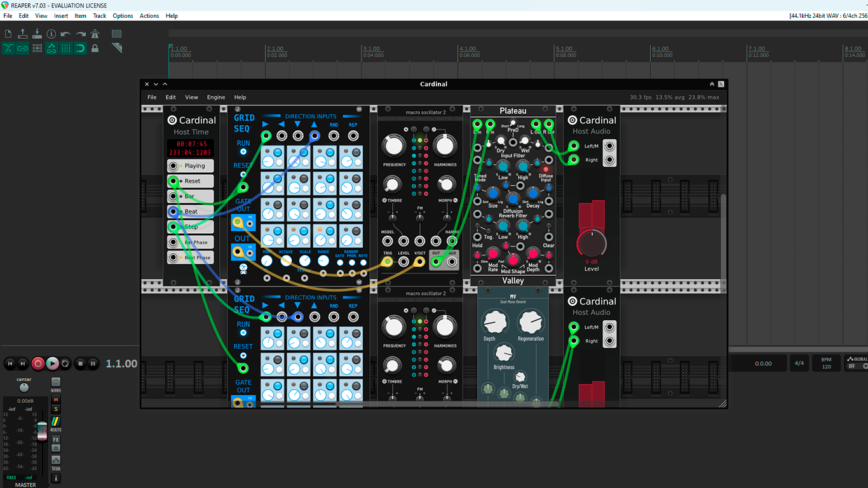868x488 pixels.
Task: Toggle item grouping chain-link icon
Action: [x=23, y=48]
